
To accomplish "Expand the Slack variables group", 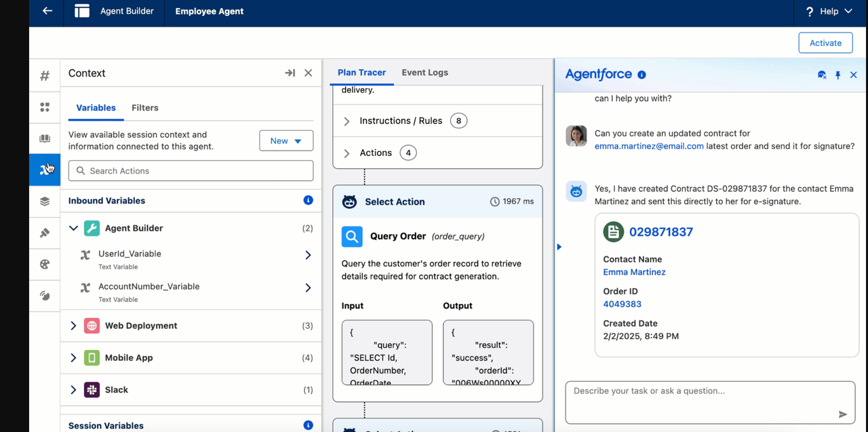I will 73,390.
